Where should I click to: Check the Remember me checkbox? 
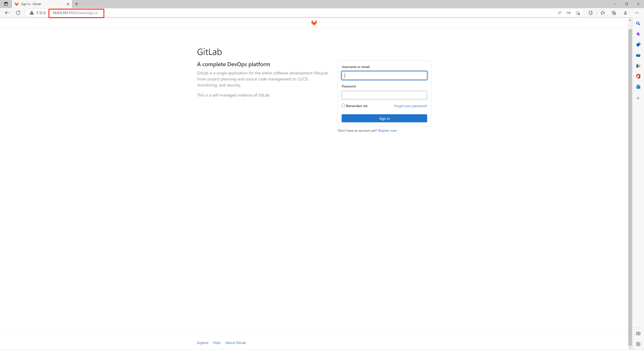(x=343, y=105)
